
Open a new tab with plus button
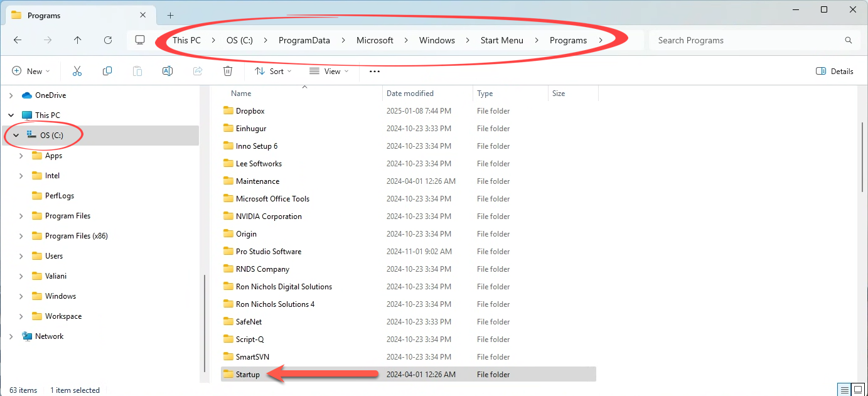[170, 15]
